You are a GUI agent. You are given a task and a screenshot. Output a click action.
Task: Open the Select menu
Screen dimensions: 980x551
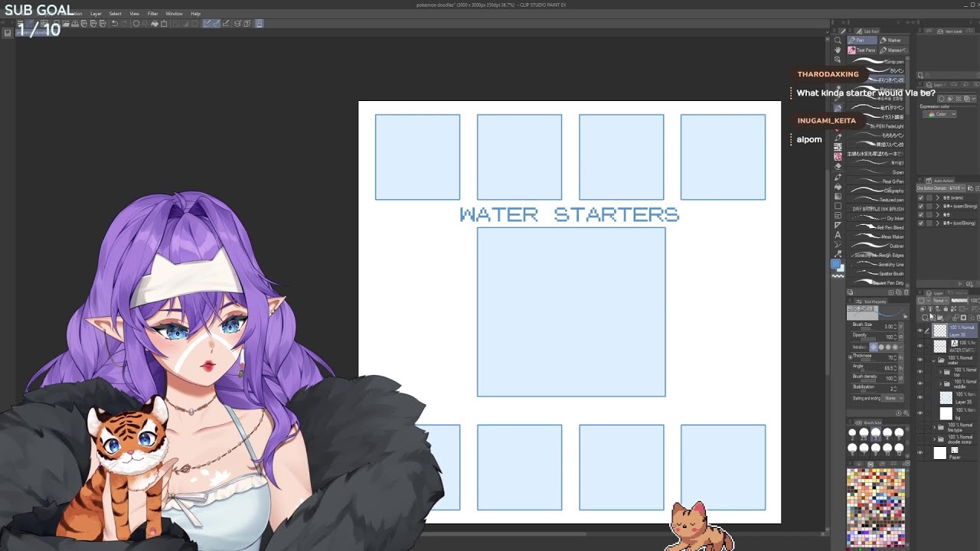(115, 14)
